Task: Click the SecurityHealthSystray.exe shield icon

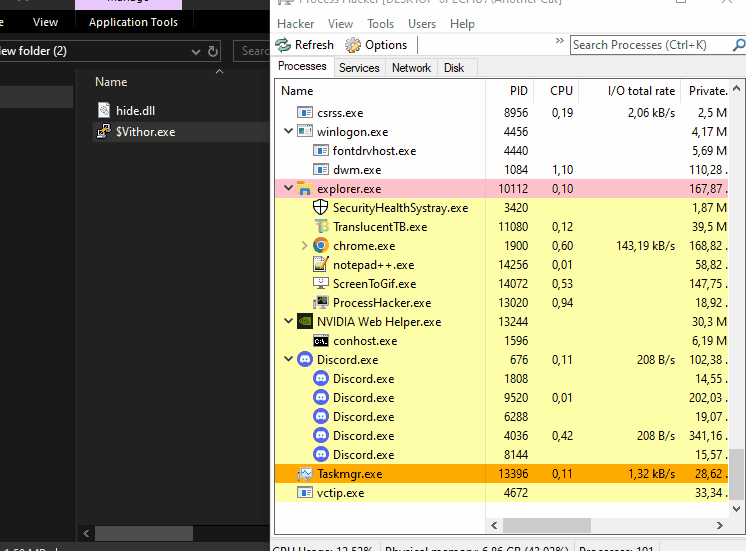Action: [321, 208]
